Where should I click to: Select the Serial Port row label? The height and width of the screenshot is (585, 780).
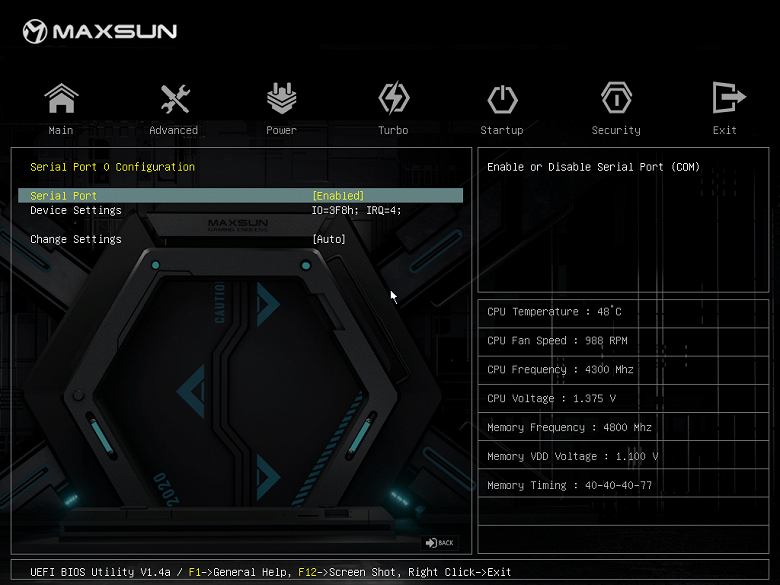point(63,195)
